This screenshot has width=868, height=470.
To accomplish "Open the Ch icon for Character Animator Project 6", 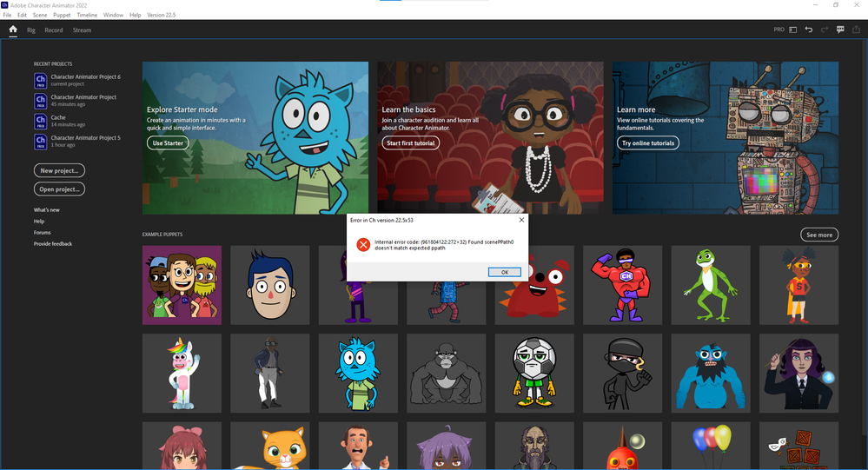I will 41,80.
